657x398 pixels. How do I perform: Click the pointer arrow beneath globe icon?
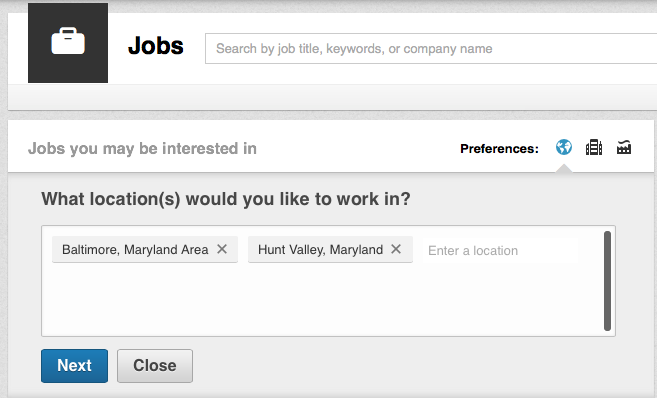coord(564,168)
